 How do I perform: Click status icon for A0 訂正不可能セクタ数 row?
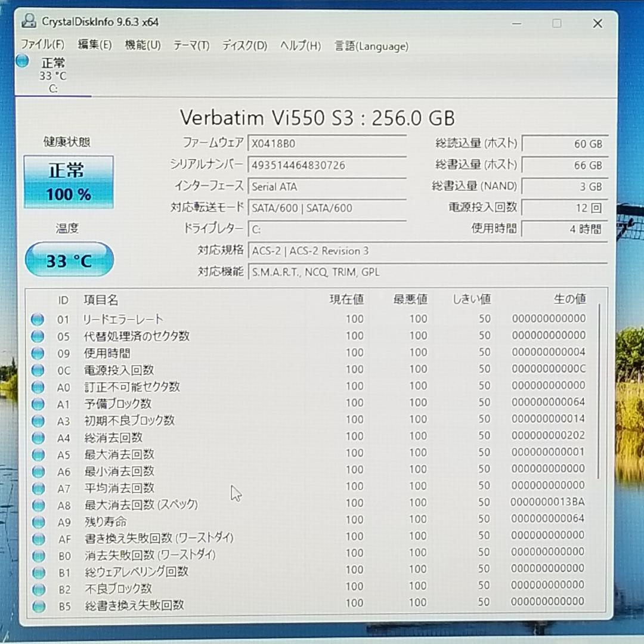coord(38,387)
